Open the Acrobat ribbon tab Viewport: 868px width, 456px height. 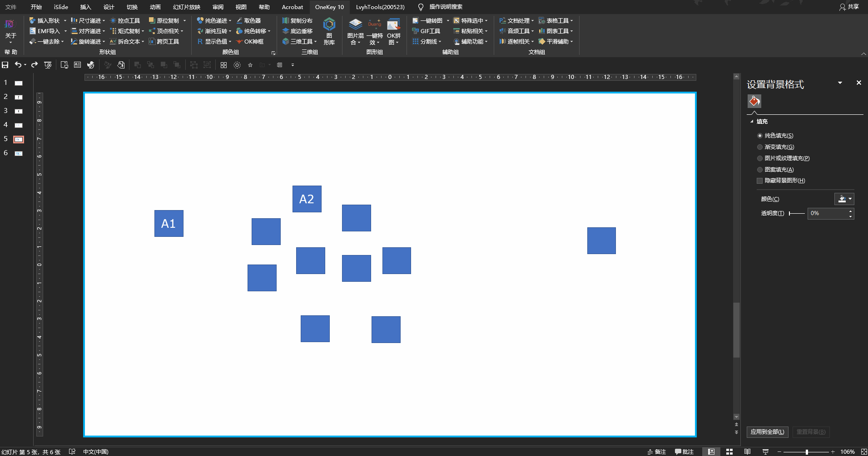coord(293,7)
